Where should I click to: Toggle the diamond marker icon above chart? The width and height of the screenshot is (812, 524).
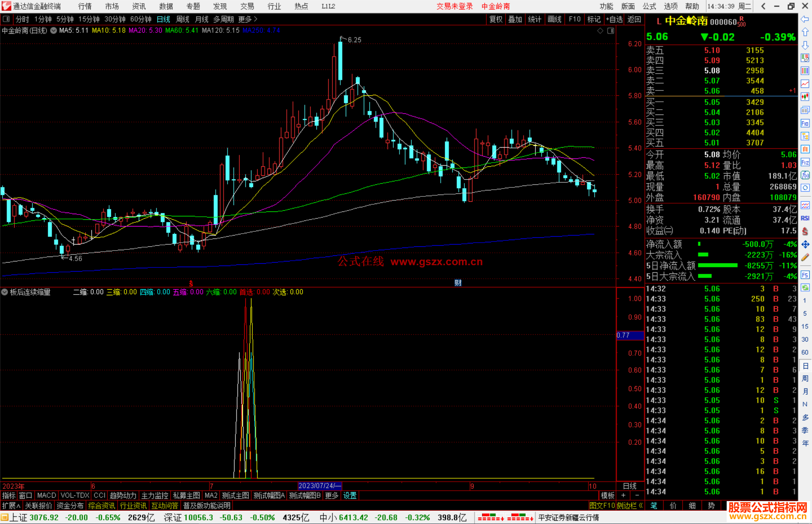click(x=600, y=31)
